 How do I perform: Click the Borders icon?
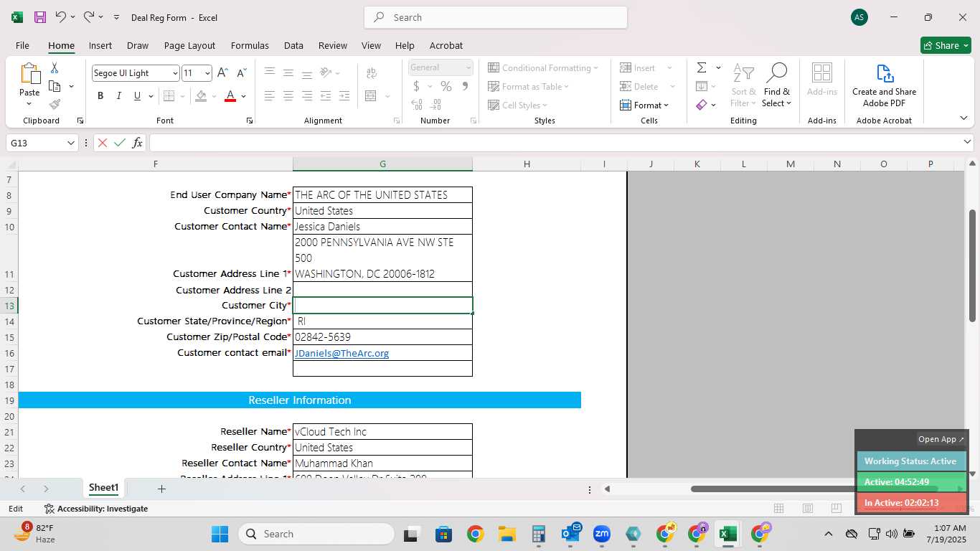click(x=169, y=96)
